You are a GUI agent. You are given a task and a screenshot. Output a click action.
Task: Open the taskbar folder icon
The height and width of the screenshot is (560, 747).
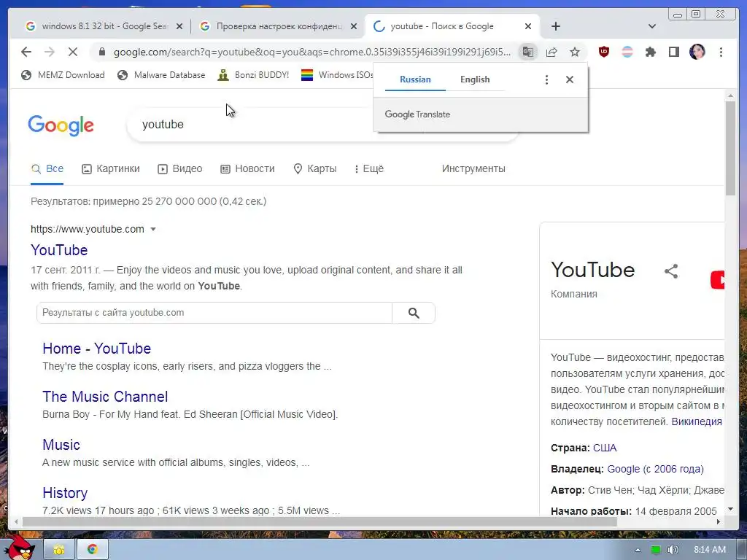59,550
